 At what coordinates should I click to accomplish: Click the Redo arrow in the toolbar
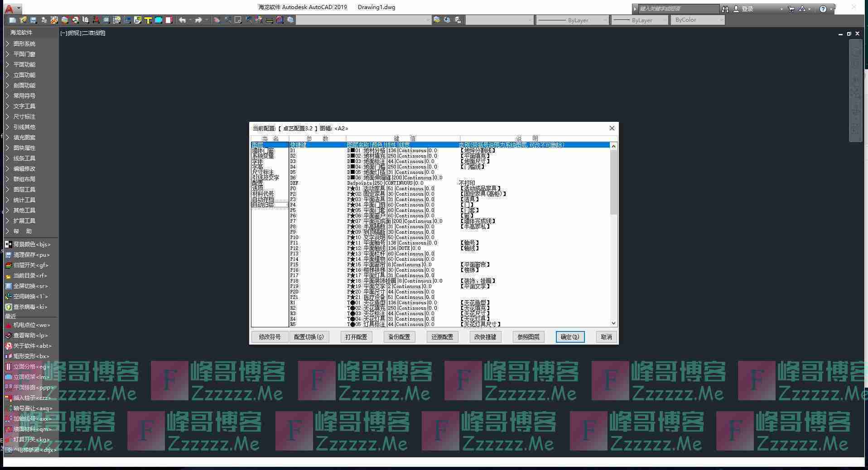[x=198, y=20]
